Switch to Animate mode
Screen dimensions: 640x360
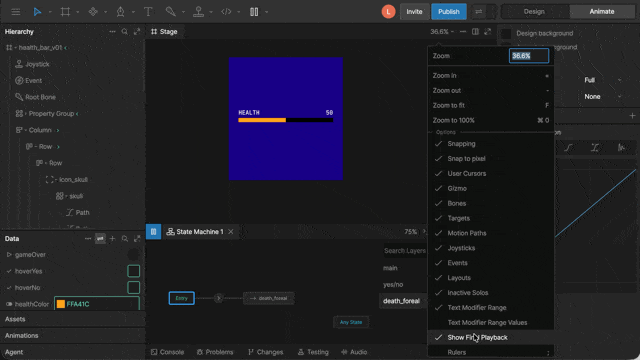pyautogui.click(x=602, y=12)
